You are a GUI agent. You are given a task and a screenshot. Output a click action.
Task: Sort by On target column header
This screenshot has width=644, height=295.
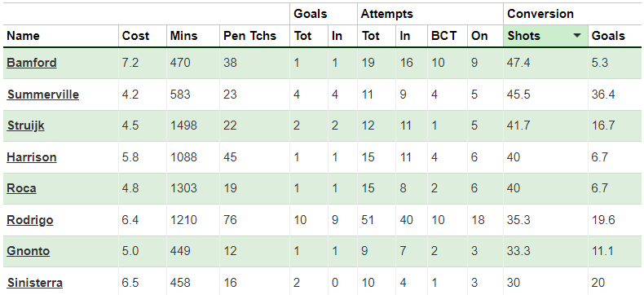pyautogui.click(x=479, y=36)
